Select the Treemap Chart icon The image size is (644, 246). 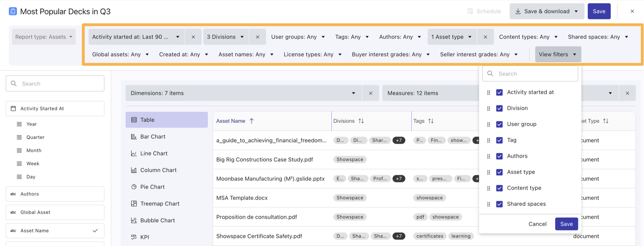click(134, 204)
